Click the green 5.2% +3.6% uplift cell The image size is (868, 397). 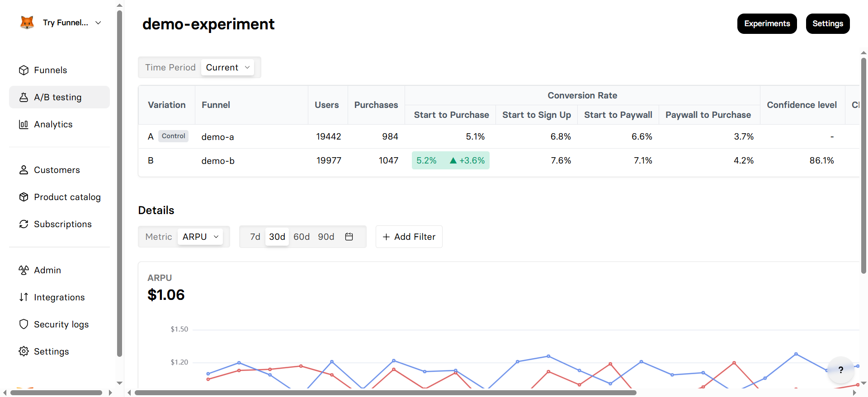pos(451,160)
